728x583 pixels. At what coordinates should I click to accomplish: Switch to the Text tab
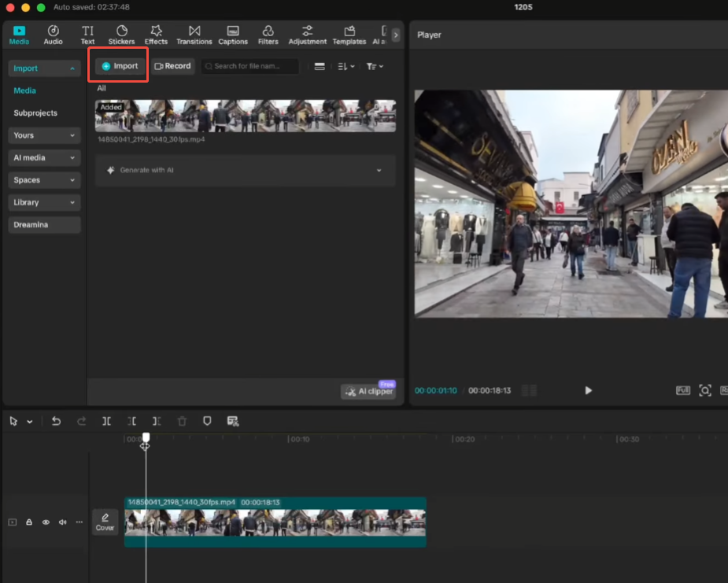[x=87, y=35]
